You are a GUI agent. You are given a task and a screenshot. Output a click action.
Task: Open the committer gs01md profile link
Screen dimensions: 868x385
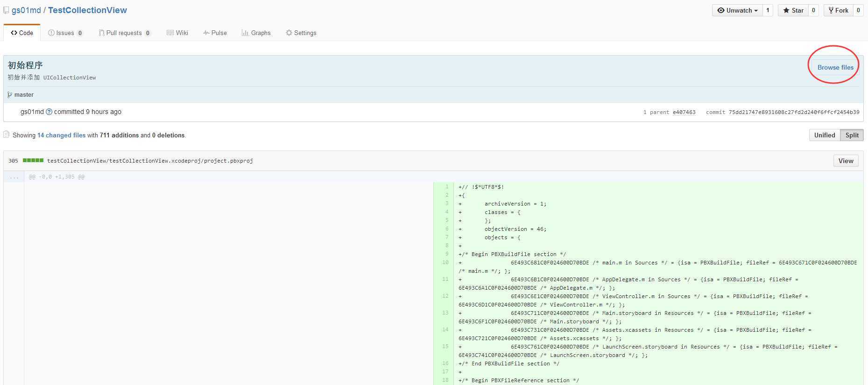(32, 112)
